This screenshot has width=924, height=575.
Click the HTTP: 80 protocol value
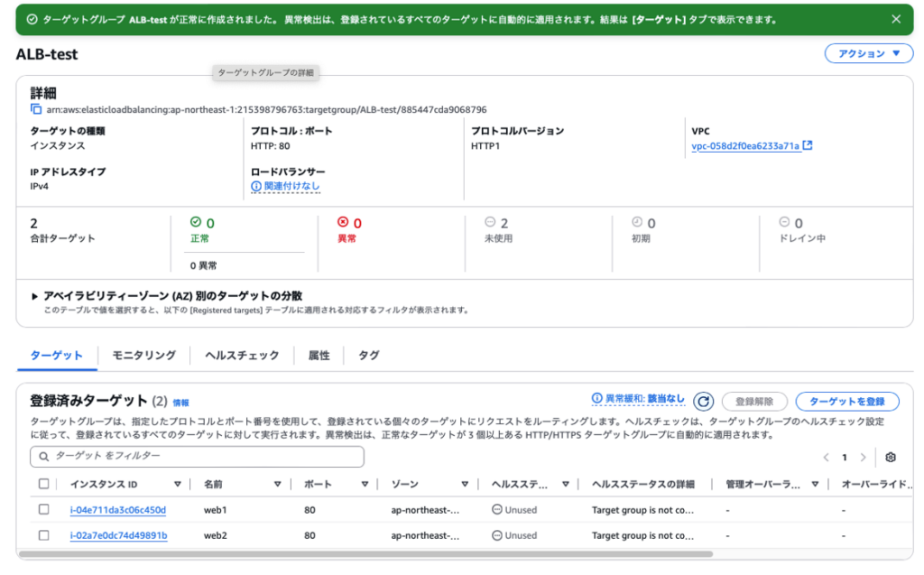(x=270, y=146)
